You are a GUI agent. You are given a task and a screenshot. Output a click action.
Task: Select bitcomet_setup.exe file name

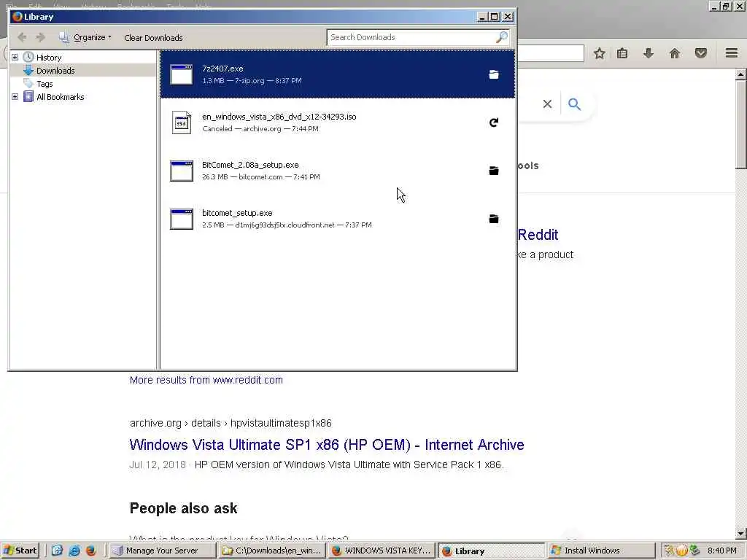(x=237, y=213)
